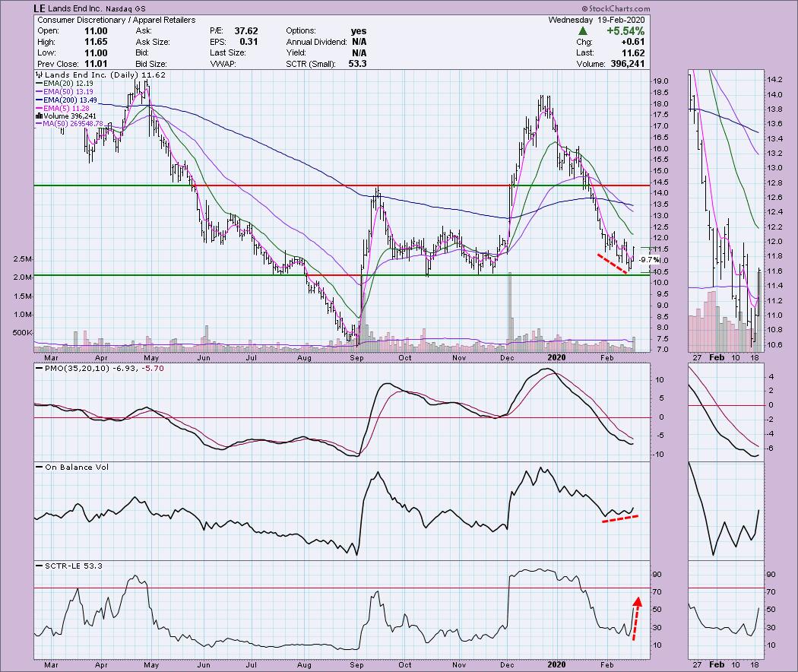
Task: Click the zoomed SCTR thumbnail panel on right
Action: [x=727, y=610]
